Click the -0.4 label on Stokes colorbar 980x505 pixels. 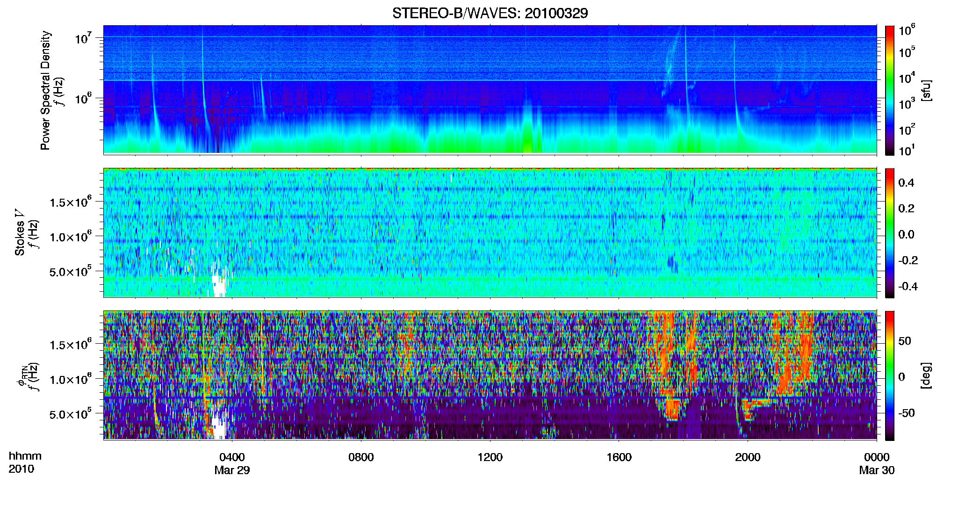(x=908, y=287)
